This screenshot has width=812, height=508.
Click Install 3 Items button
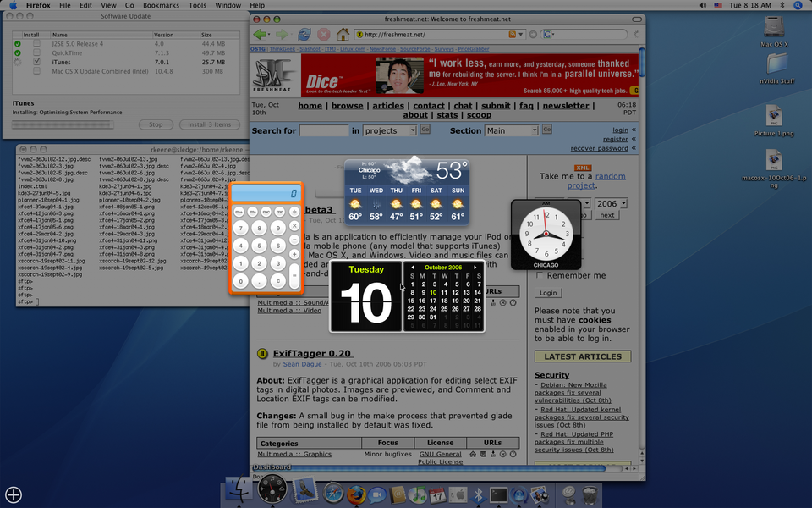click(209, 124)
